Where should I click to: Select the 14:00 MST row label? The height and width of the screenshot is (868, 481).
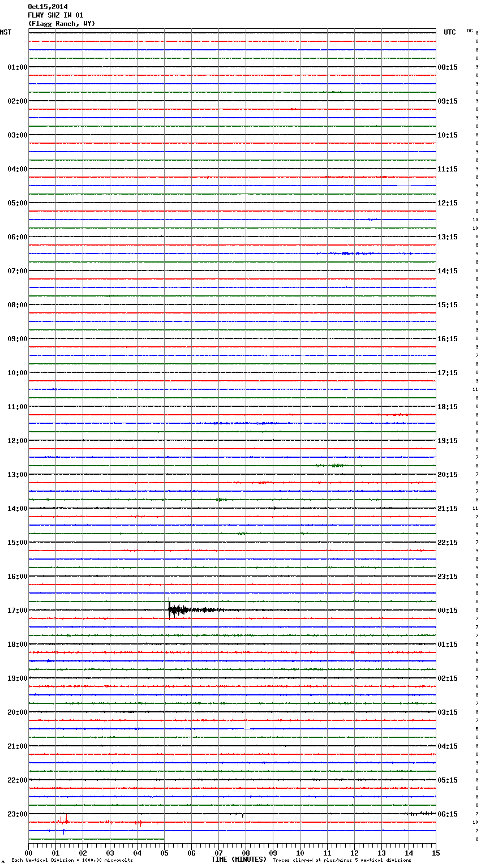(18, 509)
